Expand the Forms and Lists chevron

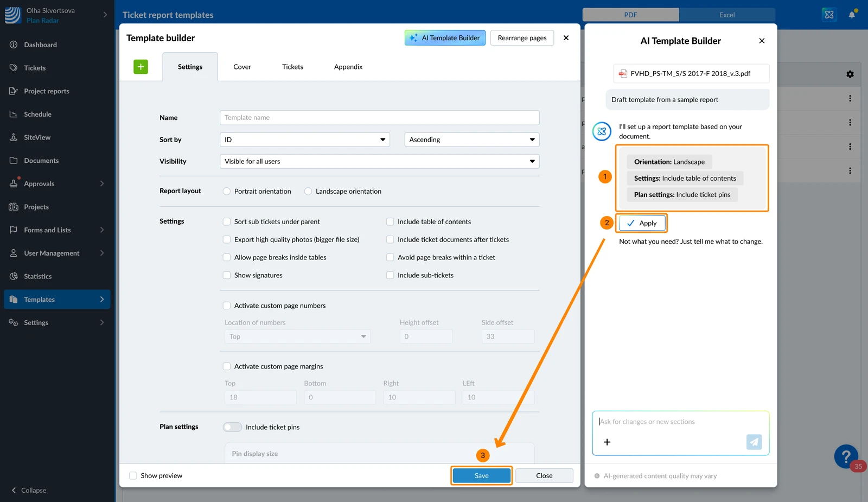click(x=102, y=230)
